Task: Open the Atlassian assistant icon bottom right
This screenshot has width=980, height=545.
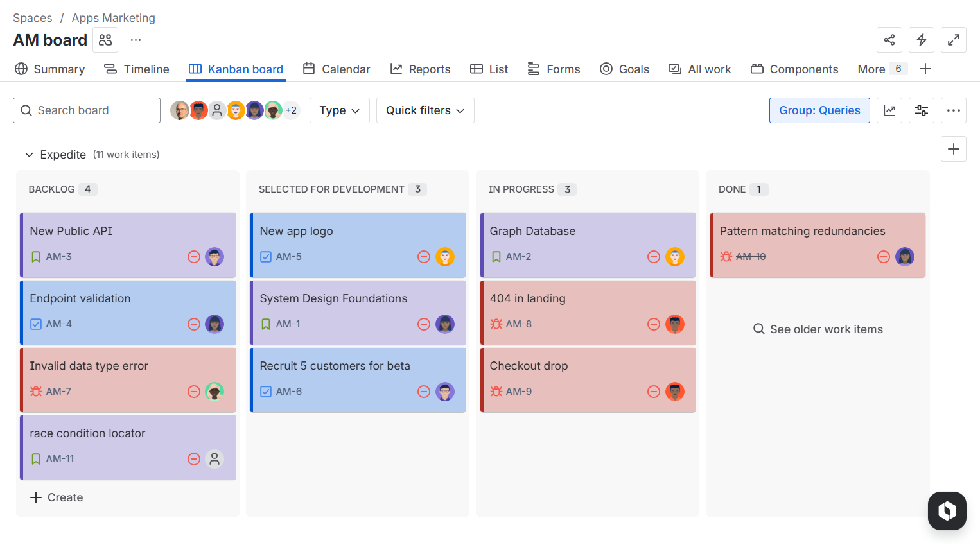Action: 947,511
